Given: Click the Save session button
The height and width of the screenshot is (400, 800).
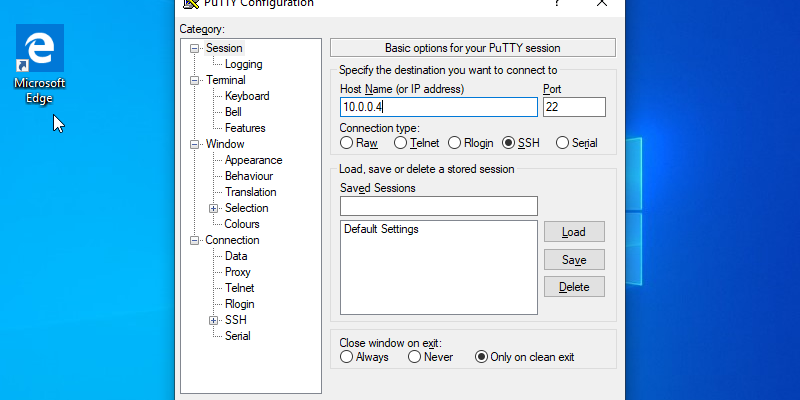Looking at the screenshot, I should (x=574, y=260).
